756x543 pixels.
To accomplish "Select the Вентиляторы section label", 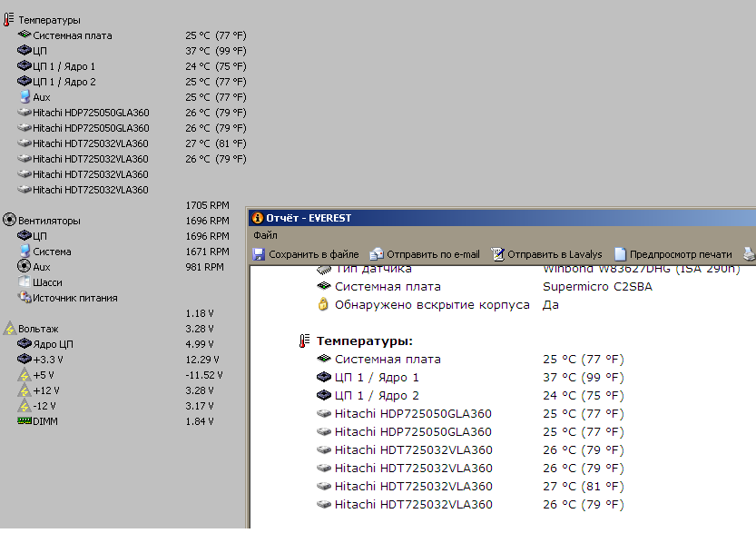I will pyautogui.click(x=49, y=221).
